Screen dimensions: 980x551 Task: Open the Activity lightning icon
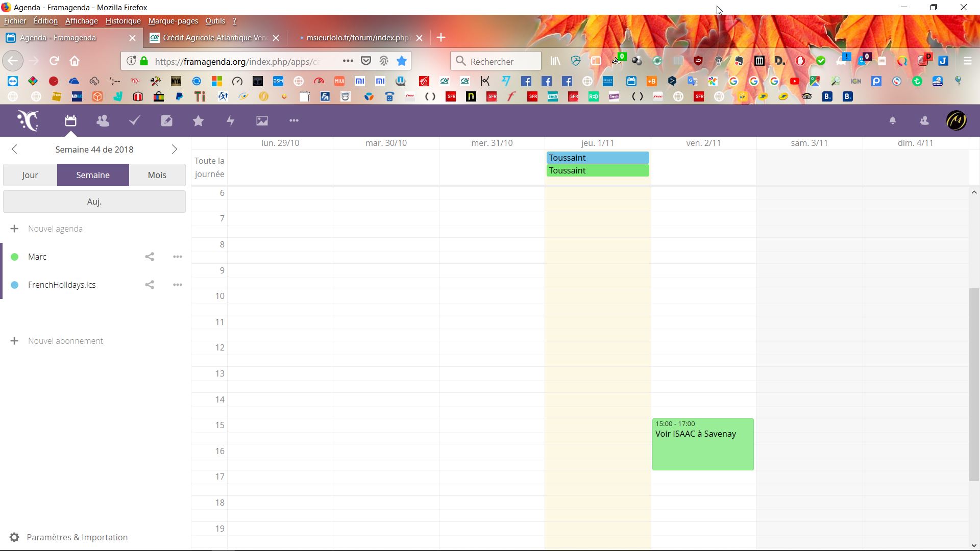point(230,121)
